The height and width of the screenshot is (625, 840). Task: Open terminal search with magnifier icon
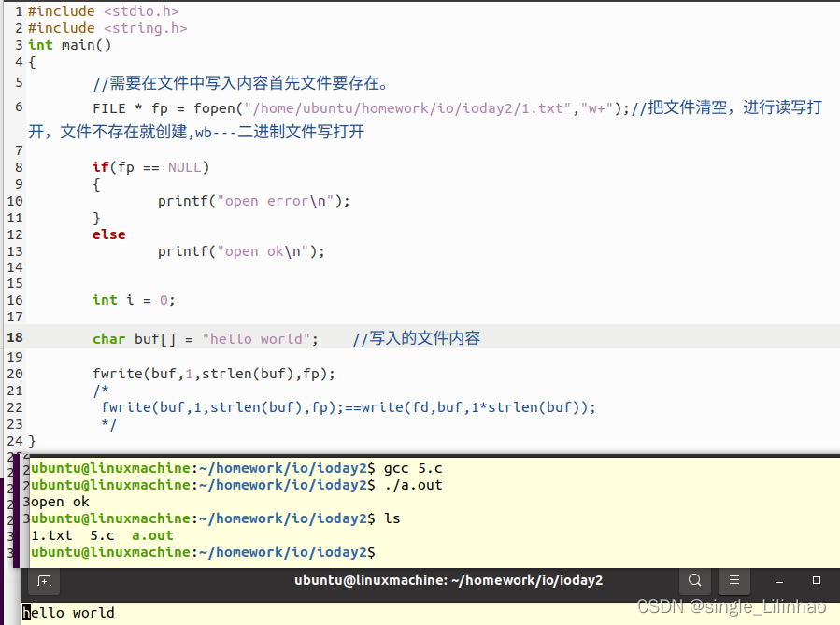pos(695,580)
